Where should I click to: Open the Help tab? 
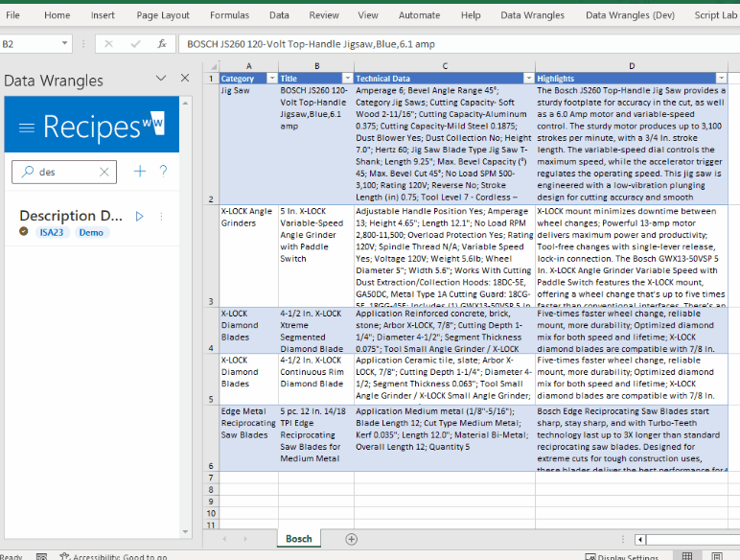[x=471, y=15]
